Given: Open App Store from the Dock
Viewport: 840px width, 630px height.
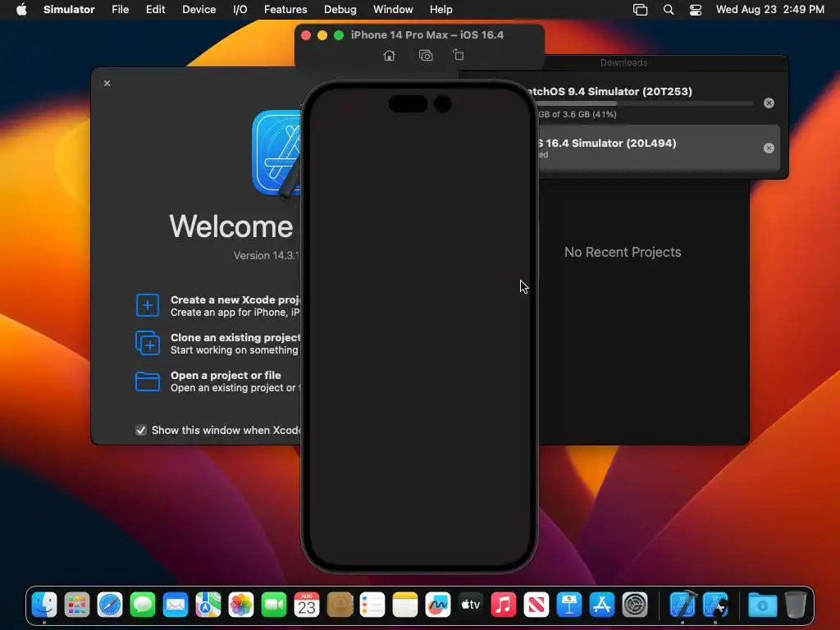Looking at the screenshot, I should coord(602,605).
